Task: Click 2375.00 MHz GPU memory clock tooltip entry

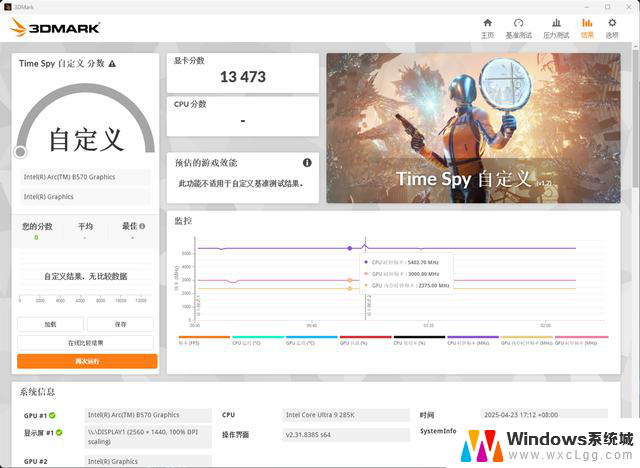Action: 406,286
